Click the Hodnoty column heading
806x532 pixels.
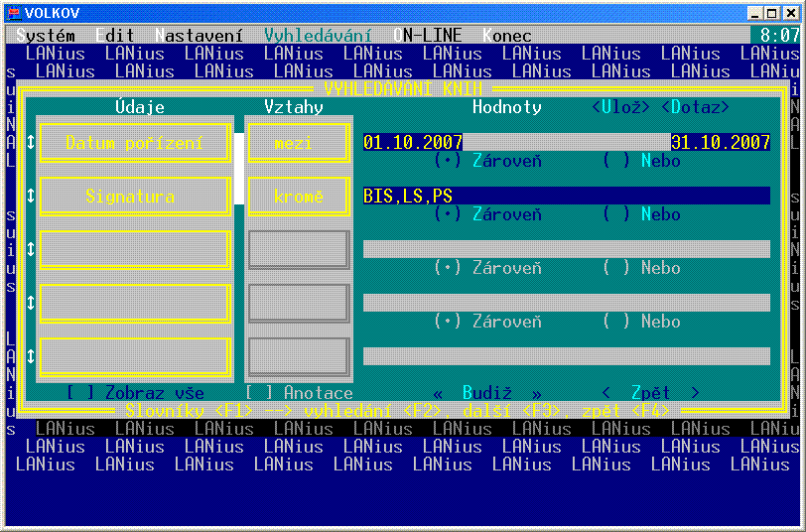click(x=507, y=107)
